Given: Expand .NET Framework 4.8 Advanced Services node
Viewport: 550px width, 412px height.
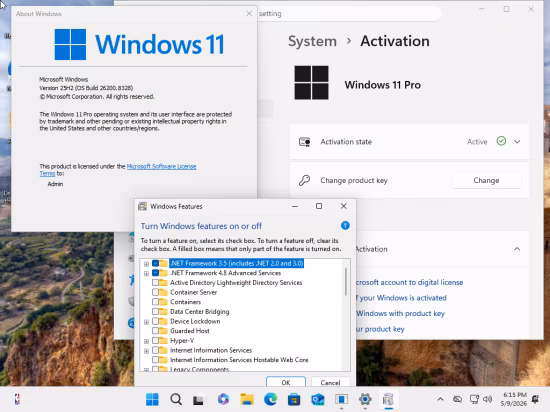Looking at the screenshot, I should coord(146,273).
